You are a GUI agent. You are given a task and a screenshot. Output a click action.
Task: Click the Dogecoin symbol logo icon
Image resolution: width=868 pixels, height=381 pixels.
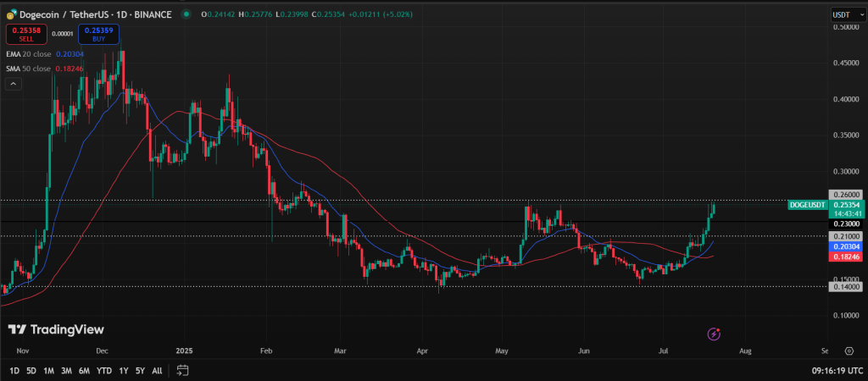(x=11, y=14)
